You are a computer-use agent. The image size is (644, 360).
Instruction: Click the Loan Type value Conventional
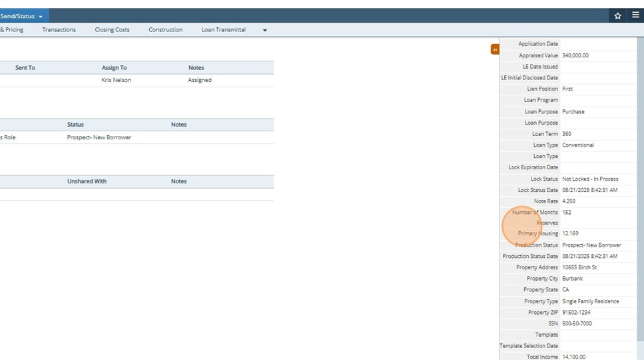click(x=577, y=145)
